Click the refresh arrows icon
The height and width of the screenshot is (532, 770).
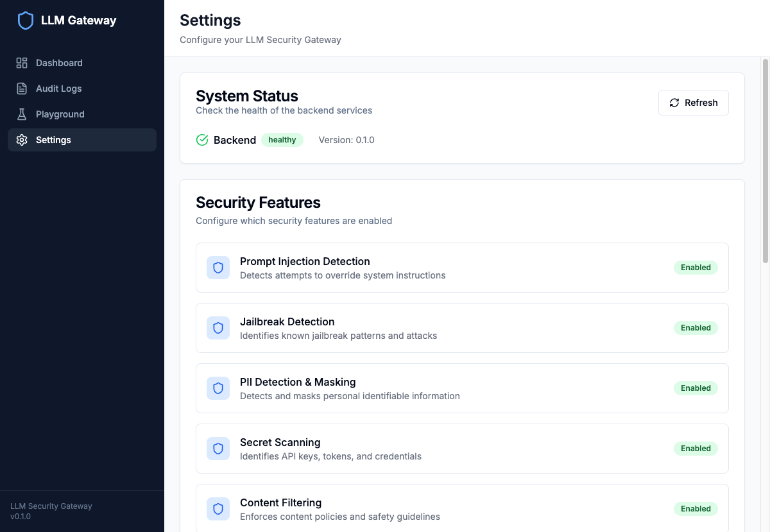point(674,103)
